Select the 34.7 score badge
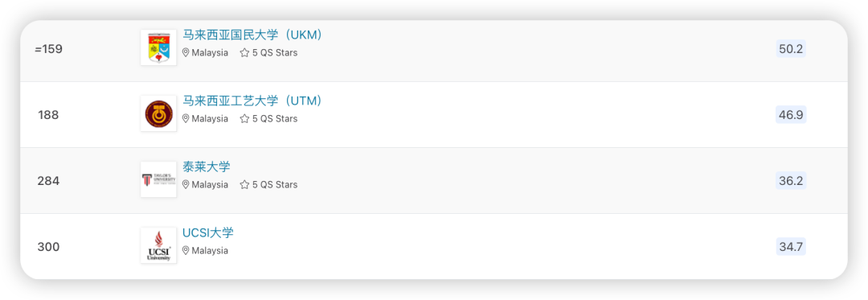This screenshot has width=868, height=300. [x=791, y=246]
